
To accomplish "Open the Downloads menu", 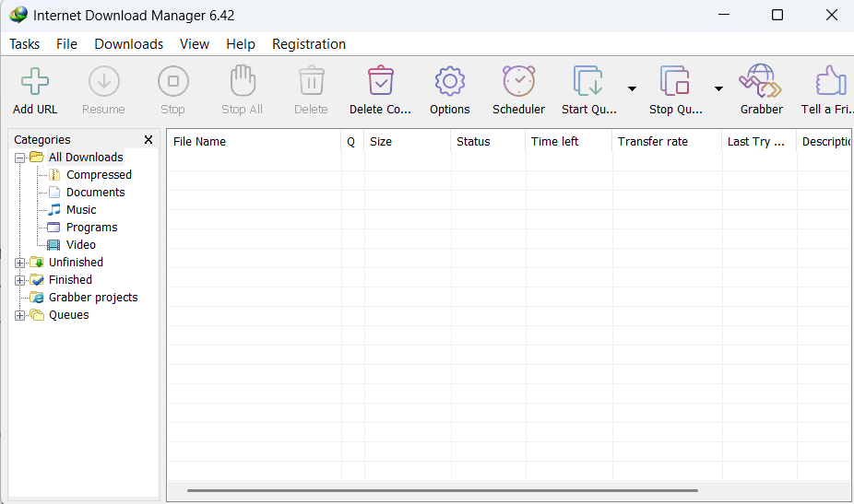I will point(128,44).
